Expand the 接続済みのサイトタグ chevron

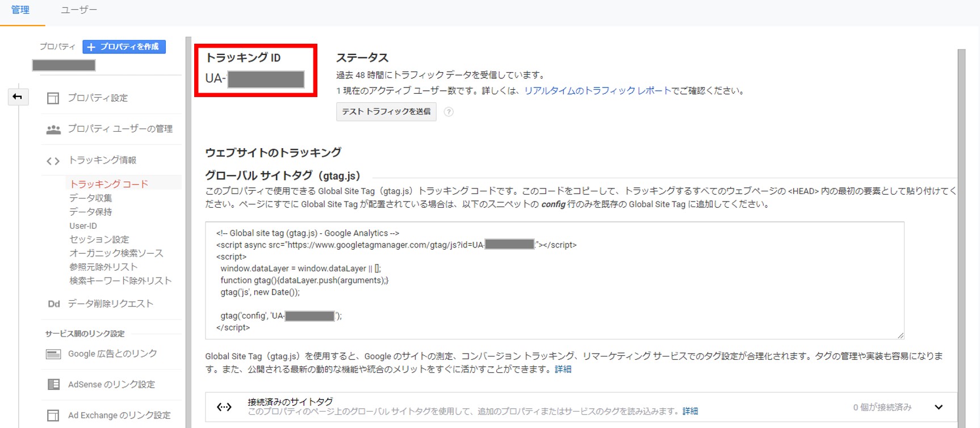[939, 407]
